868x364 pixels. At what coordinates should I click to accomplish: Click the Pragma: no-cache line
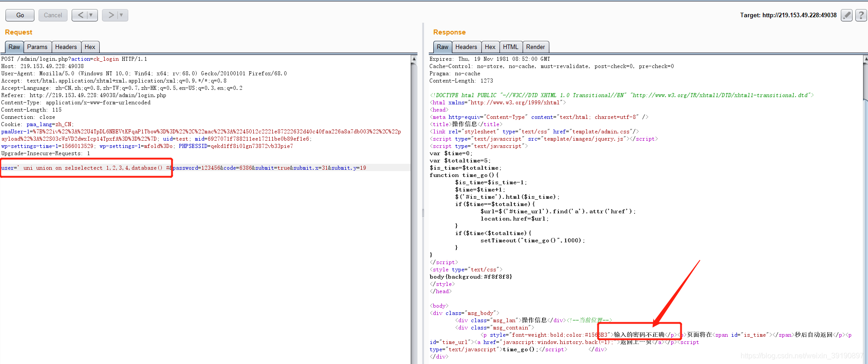(455, 74)
